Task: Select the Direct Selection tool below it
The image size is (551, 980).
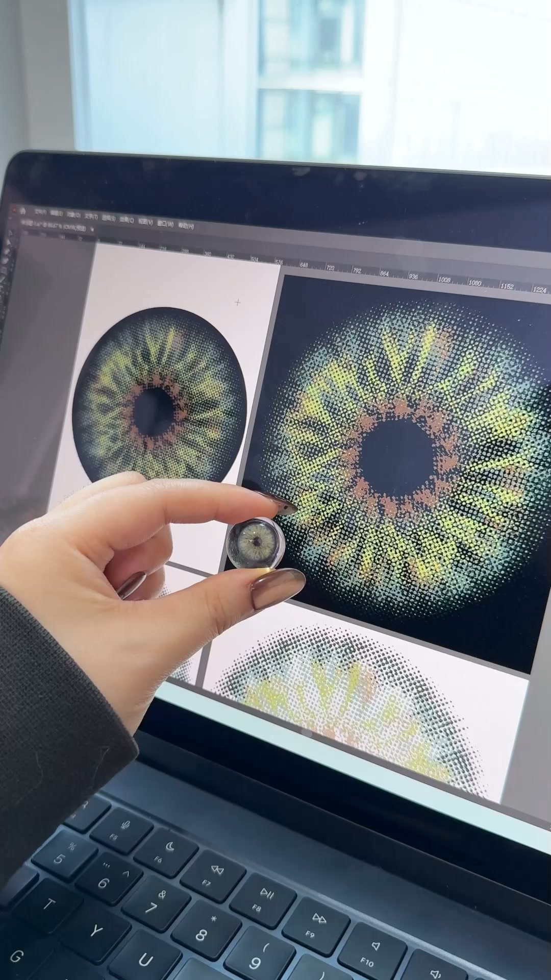Action: pos(8,242)
